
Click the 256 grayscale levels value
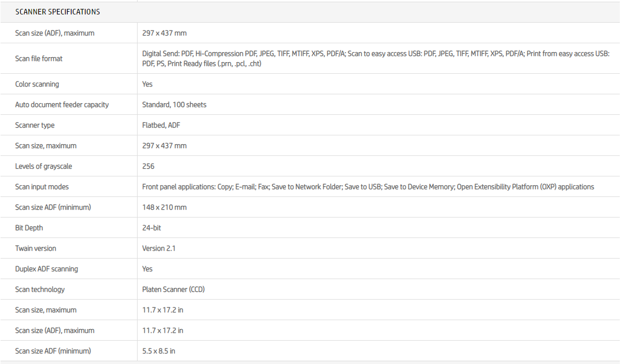click(148, 166)
